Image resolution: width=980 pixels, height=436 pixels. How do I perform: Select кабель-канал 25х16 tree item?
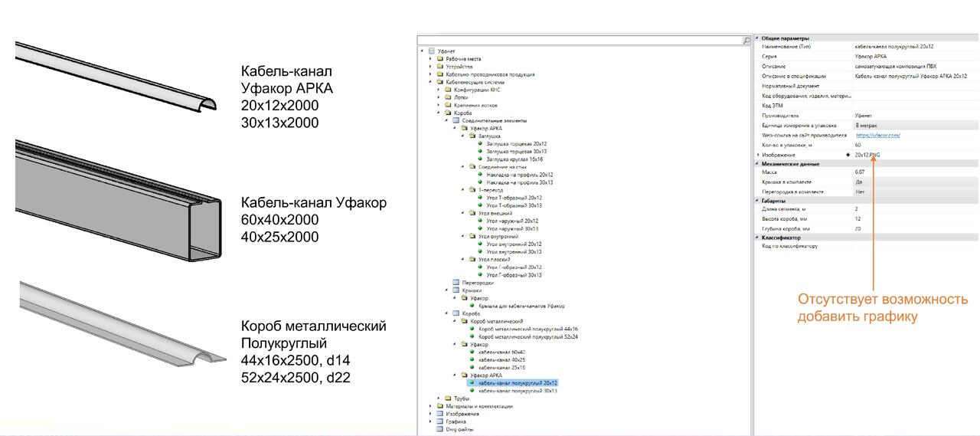(501, 367)
